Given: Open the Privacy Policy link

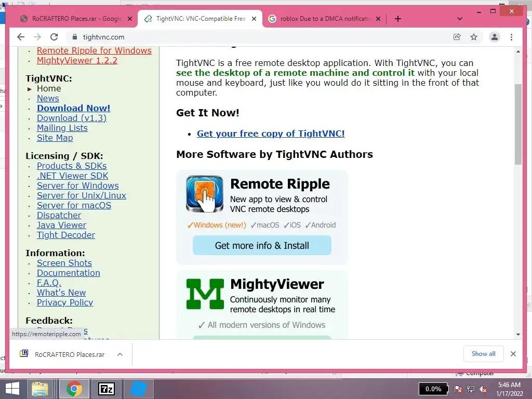Looking at the screenshot, I should [x=65, y=302].
